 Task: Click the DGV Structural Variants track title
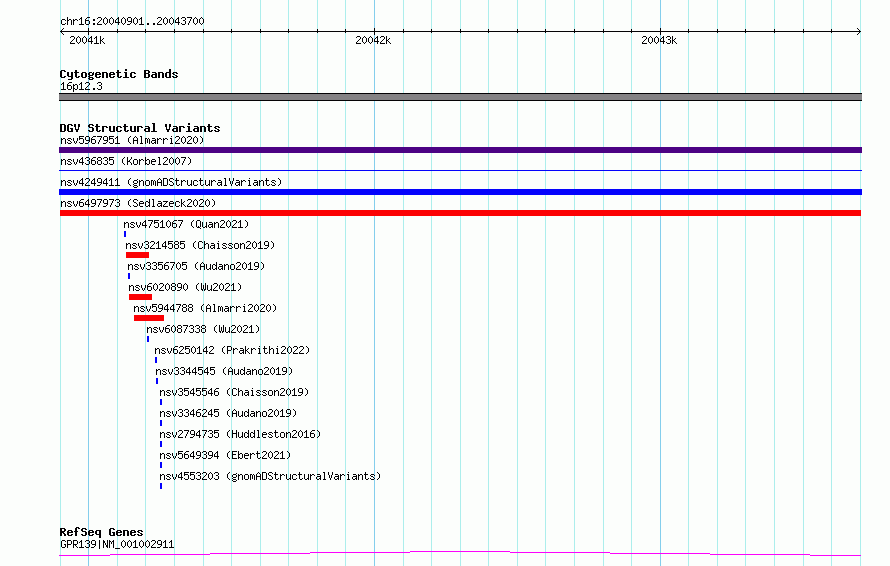140,128
